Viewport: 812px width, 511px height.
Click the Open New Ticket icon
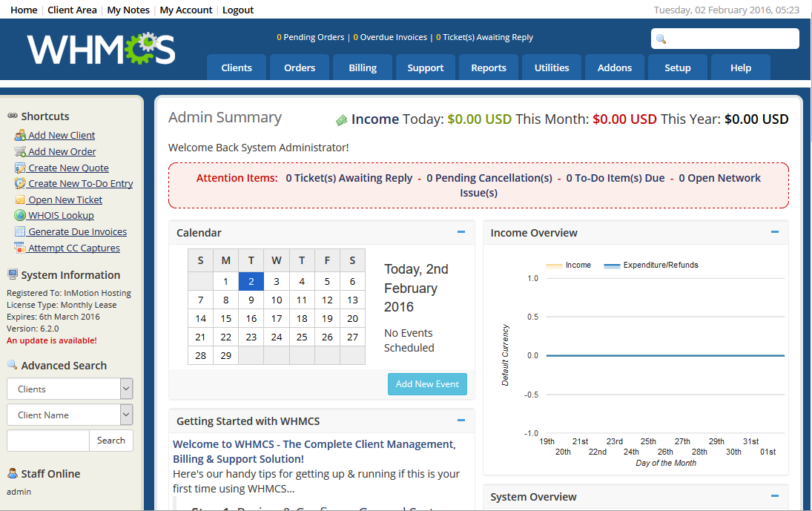point(20,200)
